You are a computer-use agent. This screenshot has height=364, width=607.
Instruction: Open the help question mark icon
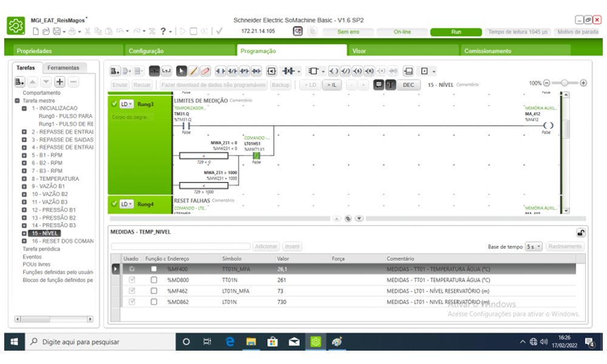(163, 32)
